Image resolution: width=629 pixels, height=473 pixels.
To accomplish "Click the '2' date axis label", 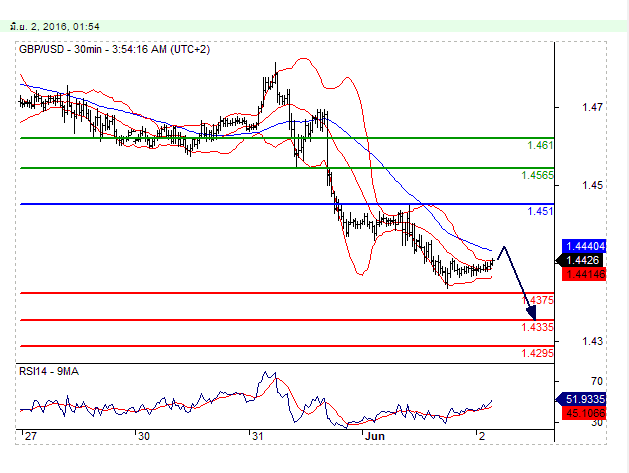I will [x=482, y=436].
